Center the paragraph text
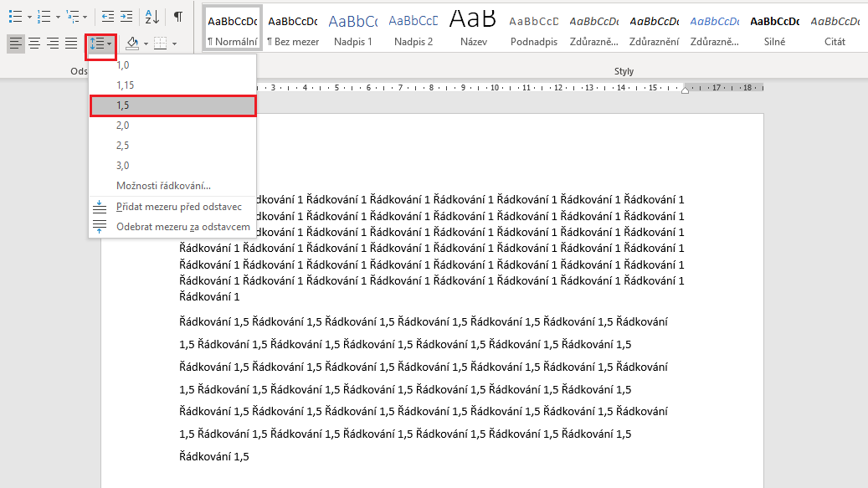Screen dimensions: 868x488 point(34,44)
